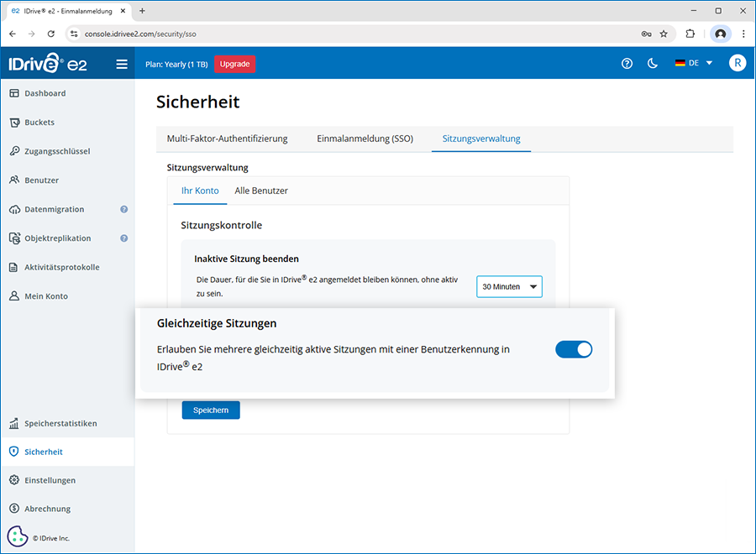Click info icon next to Datenmigration
Image resolution: width=756 pixels, height=554 pixels.
click(124, 210)
